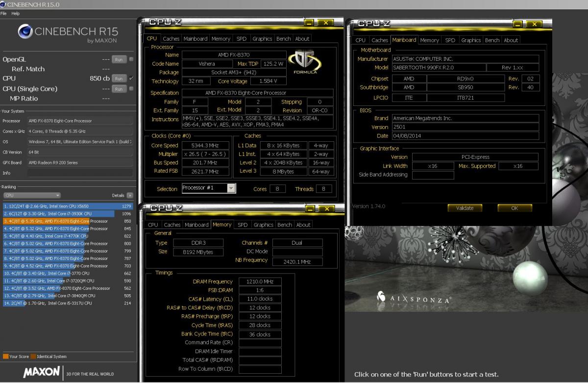Select ranking row 14 Core i5-3317U
This screenshot has width=588, height=383.
(68, 303)
